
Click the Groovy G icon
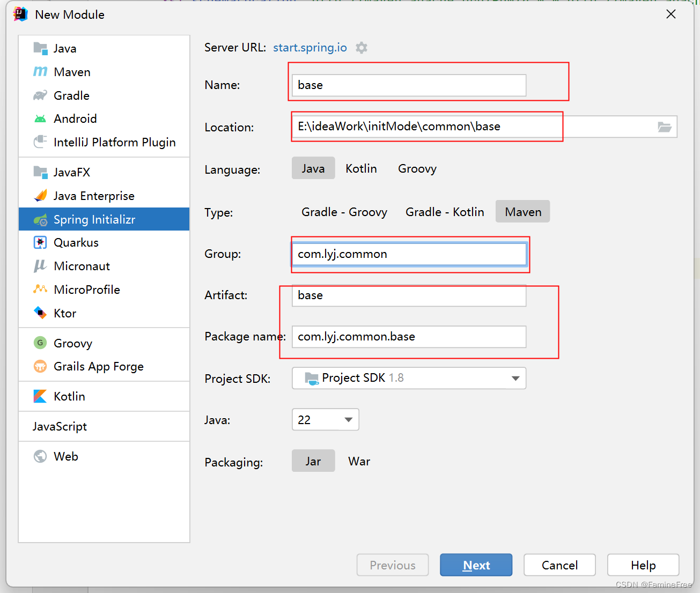pyautogui.click(x=40, y=343)
